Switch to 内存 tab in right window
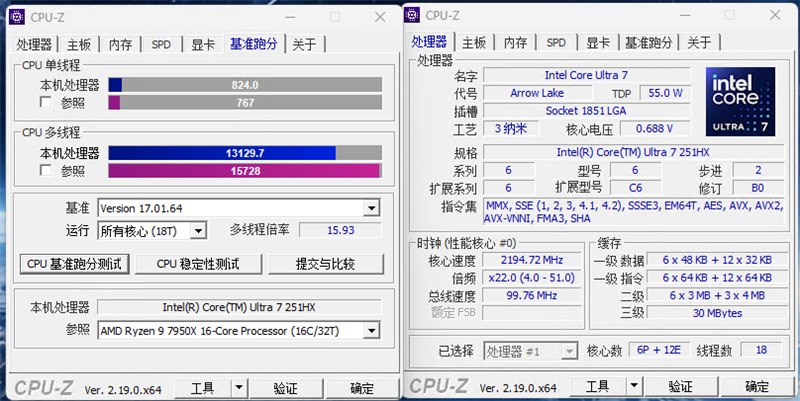The width and height of the screenshot is (800, 401). [x=515, y=43]
